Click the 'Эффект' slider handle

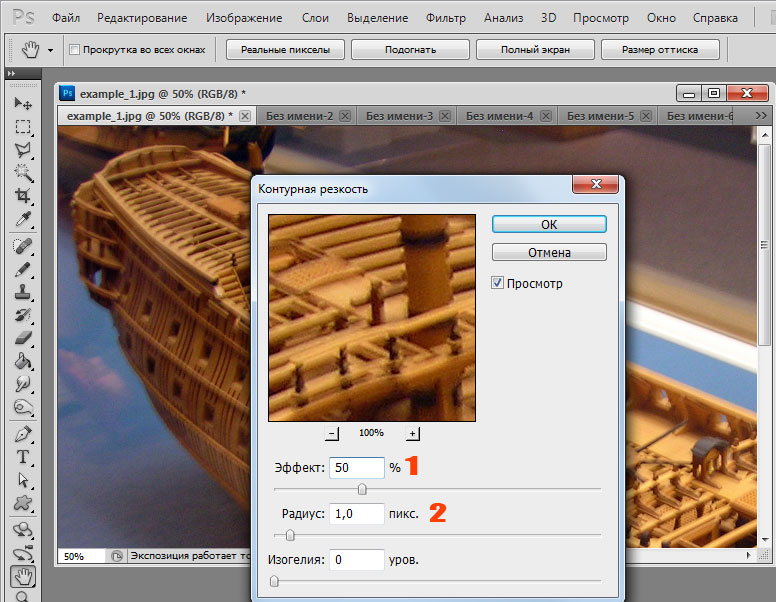362,489
